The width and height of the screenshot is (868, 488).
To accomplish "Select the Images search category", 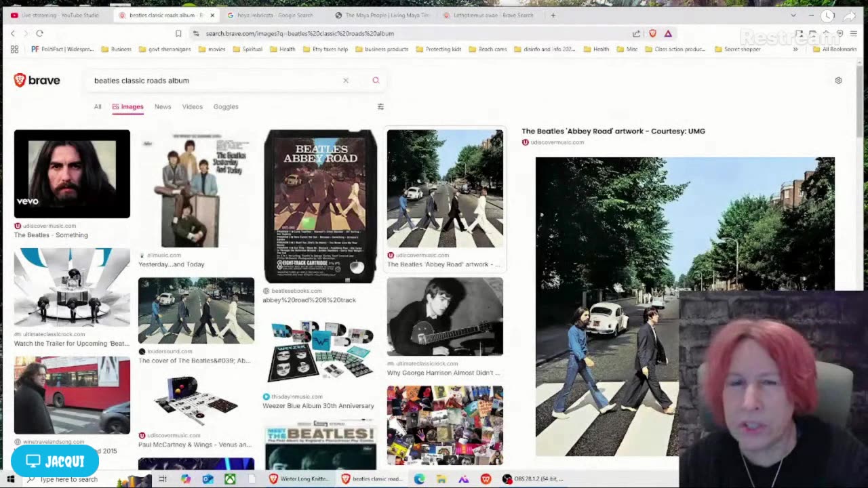I will click(128, 106).
